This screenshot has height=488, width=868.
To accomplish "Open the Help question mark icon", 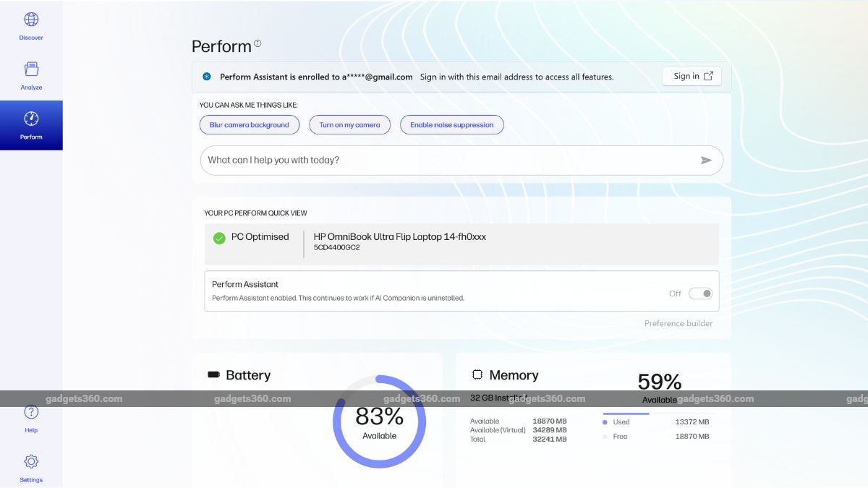I will pyautogui.click(x=31, y=413).
